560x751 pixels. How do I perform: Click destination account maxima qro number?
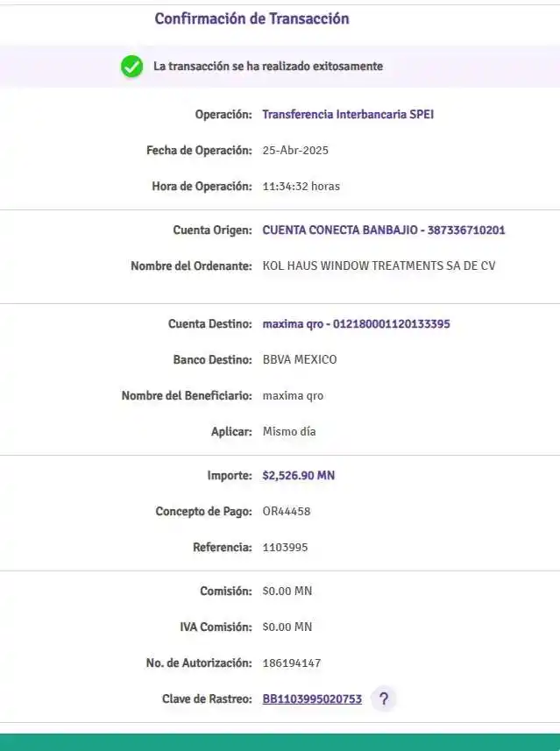(356, 324)
